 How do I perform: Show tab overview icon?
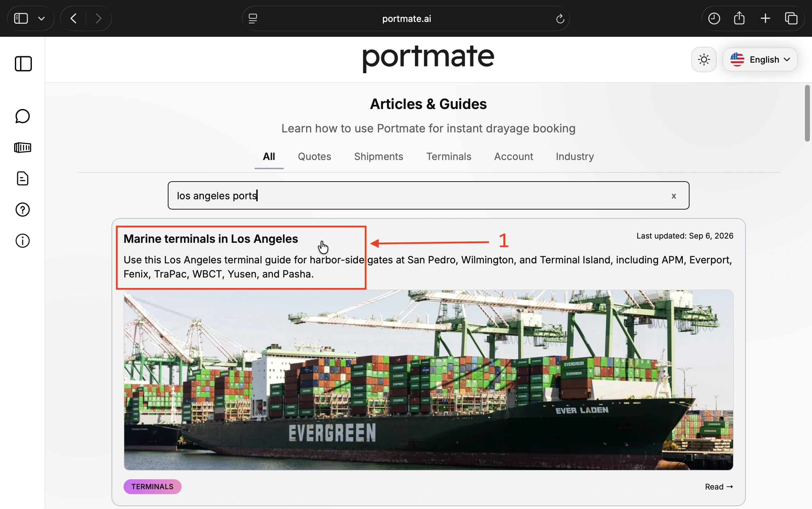coord(791,18)
